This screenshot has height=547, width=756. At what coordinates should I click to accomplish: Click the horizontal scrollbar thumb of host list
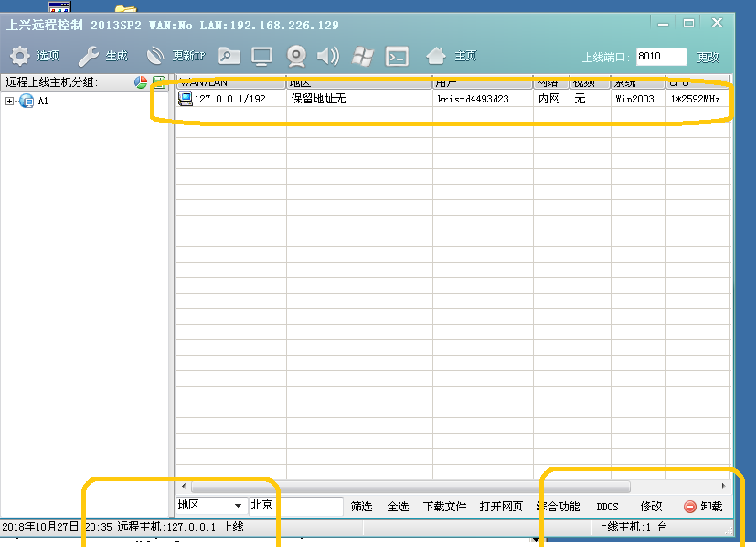410,487
